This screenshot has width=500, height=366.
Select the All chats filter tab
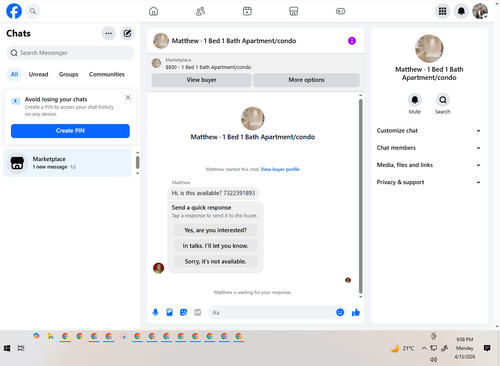point(14,74)
